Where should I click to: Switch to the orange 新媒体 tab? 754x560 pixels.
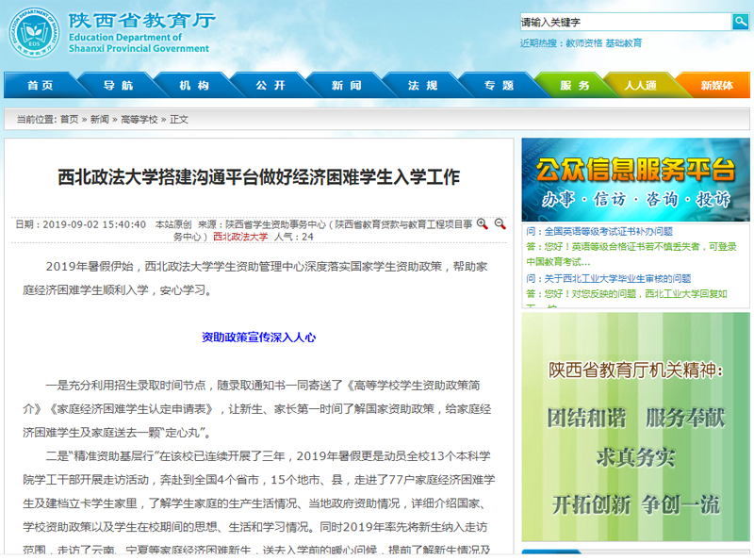pos(716,86)
